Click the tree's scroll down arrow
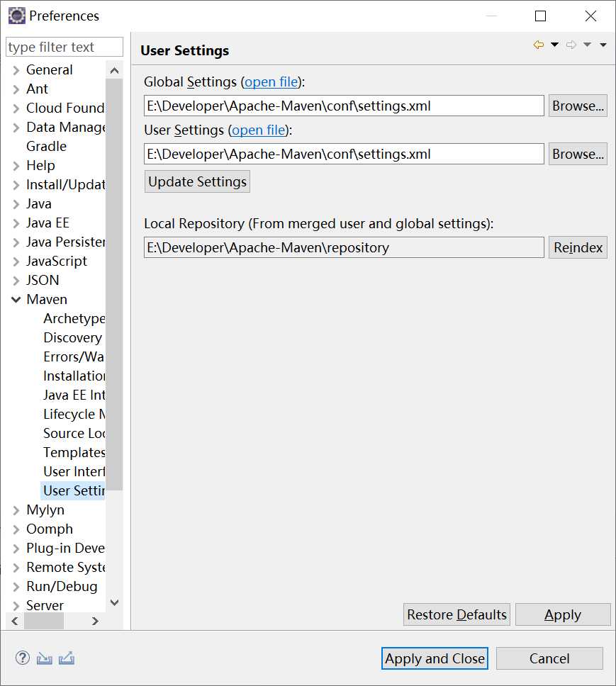 coord(114,603)
